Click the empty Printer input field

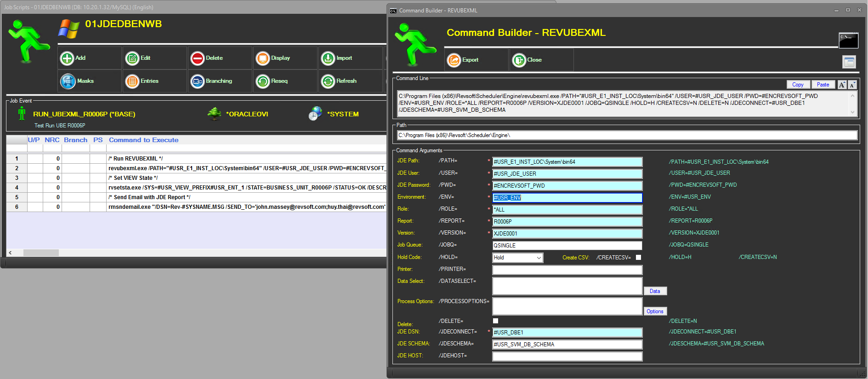point(567,270)
